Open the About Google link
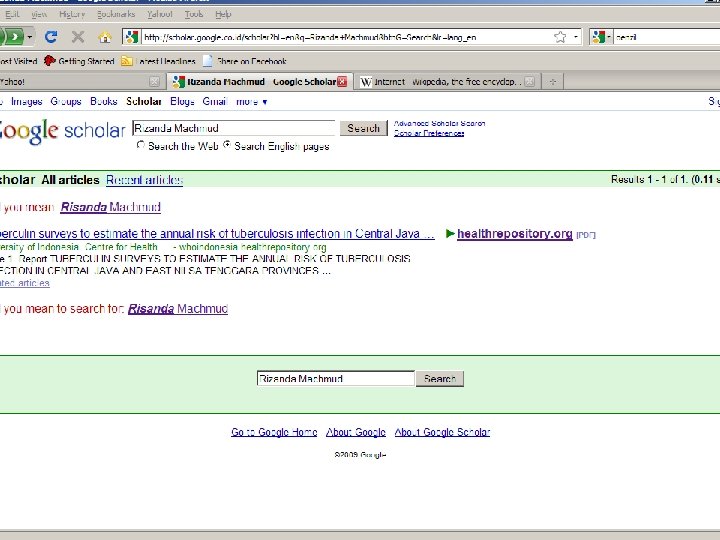The image size is (720, 540). pyautogui.click(x=356, y=432)
